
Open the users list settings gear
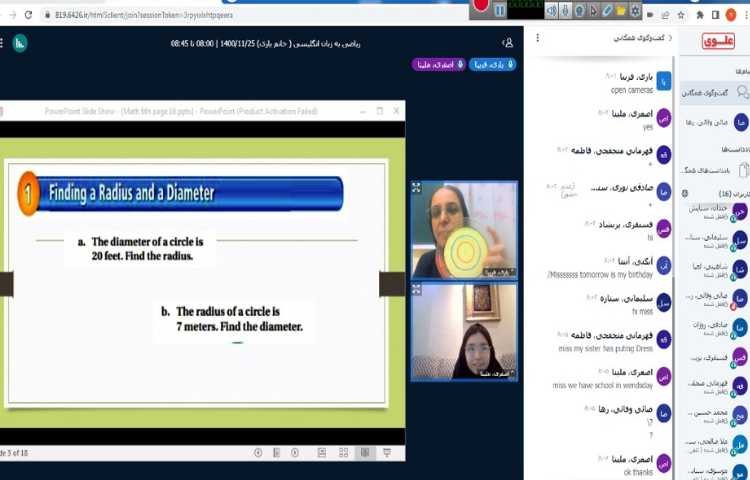[685, 193]
